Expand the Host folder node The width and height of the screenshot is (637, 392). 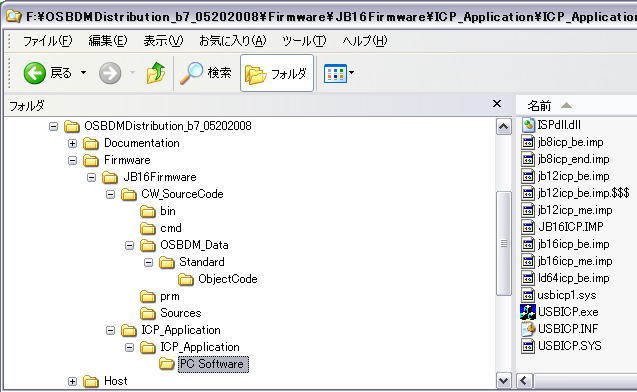pyautogui.click(x=72, y=381)
